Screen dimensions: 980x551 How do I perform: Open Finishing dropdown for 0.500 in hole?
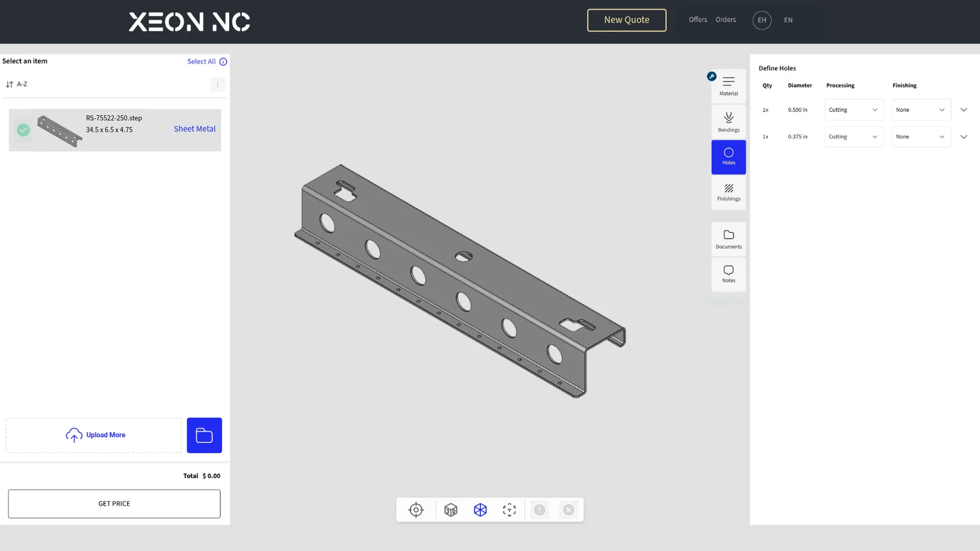[x=921, y=110]
